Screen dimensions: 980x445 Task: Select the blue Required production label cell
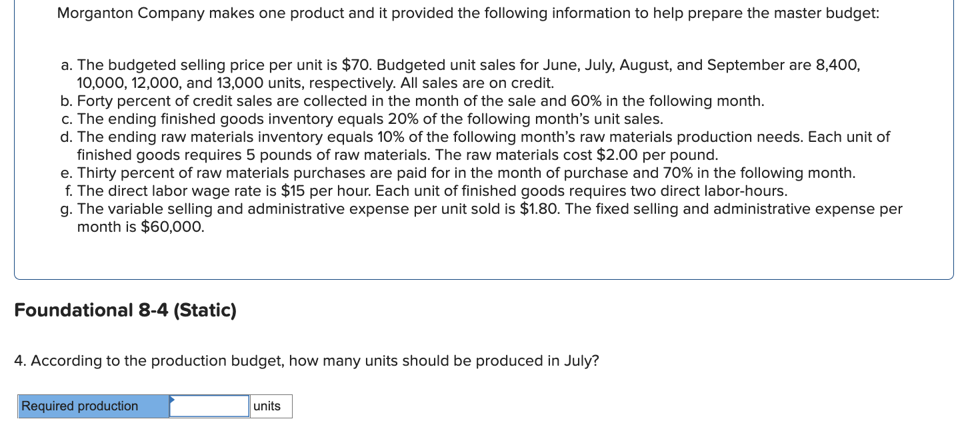pos(93,406)
